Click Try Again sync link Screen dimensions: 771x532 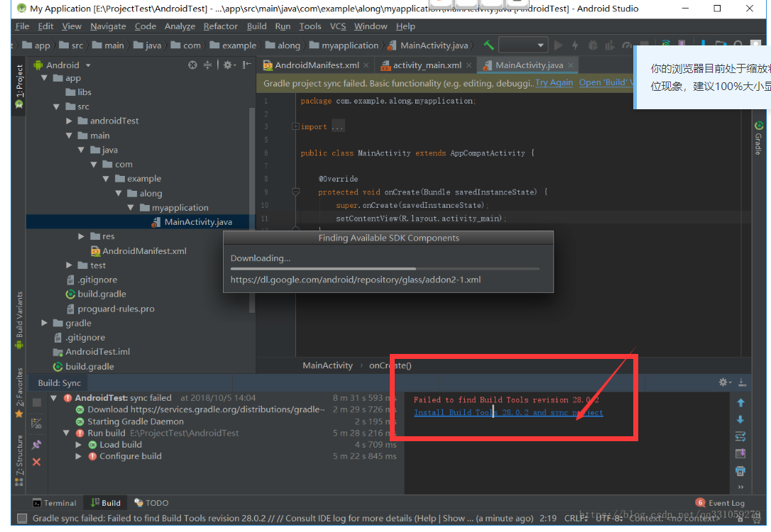[x=554, y=82]
